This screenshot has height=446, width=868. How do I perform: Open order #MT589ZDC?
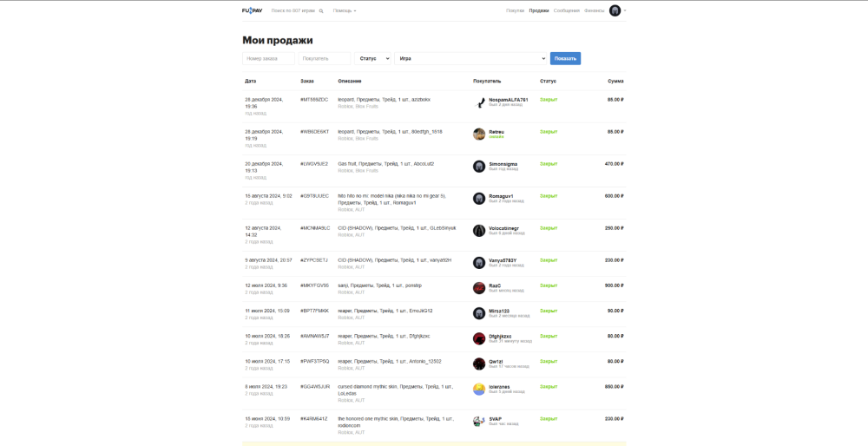point(314,100)
